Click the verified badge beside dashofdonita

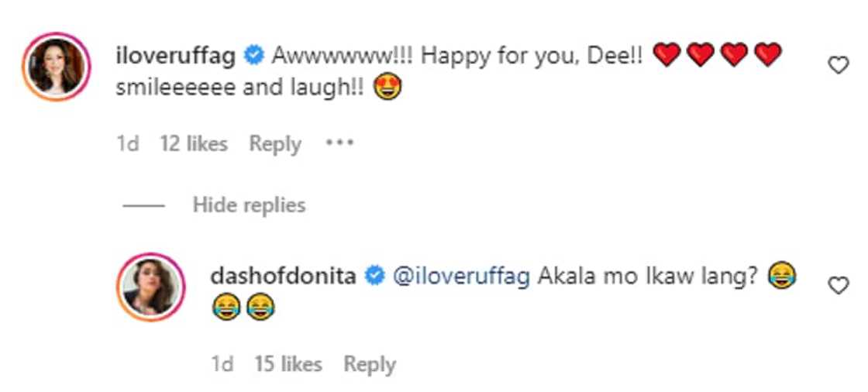pos(376,276)
